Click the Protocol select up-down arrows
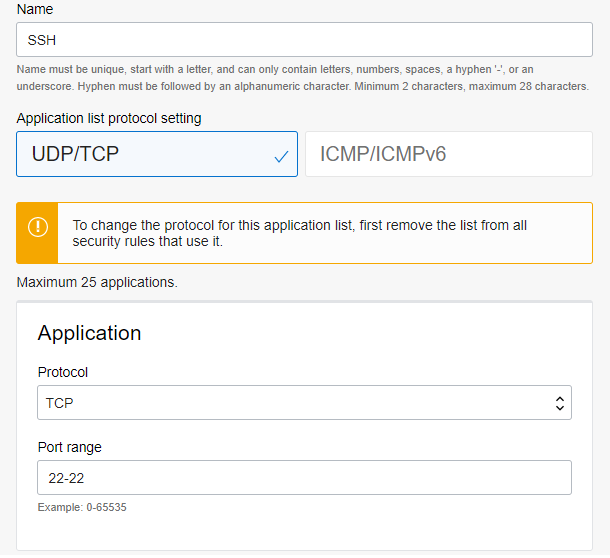The width and height of the screenshot is (610, 558). coord(560,403)
